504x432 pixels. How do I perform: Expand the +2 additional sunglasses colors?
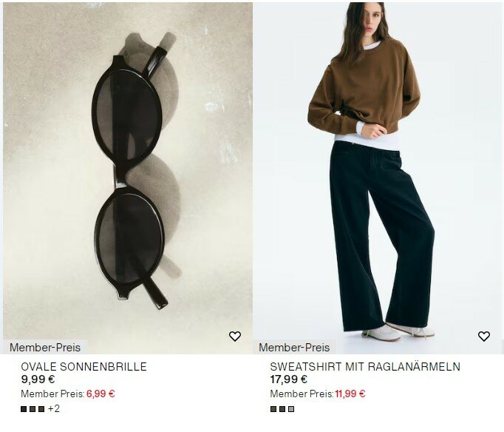(x=54, y=409)
